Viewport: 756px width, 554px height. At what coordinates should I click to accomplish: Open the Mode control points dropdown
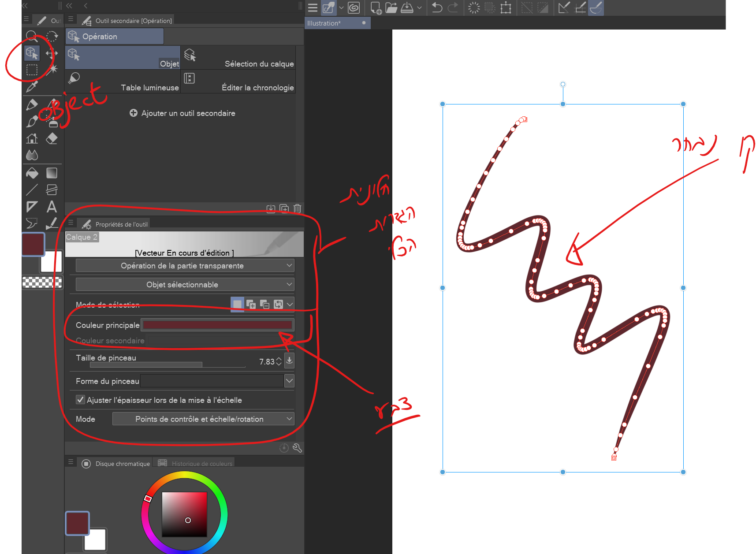(203, 419)
